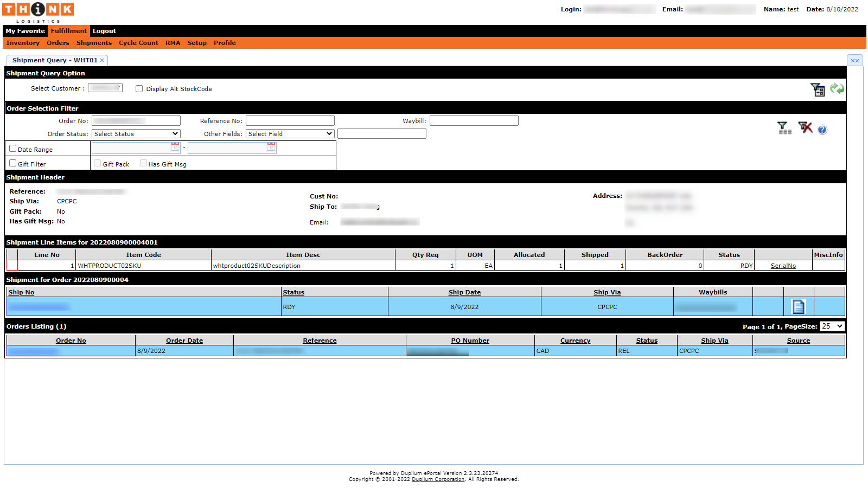The height and width of the screenshot is (488, 868).
Task: Open the Duplium Corporation link
Action: pos(438,479)
